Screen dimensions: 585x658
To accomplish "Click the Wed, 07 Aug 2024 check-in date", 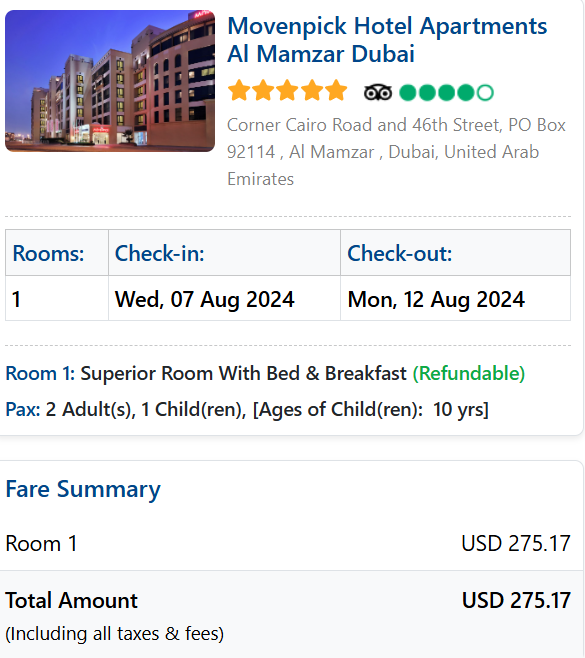I will coord(205,299).
